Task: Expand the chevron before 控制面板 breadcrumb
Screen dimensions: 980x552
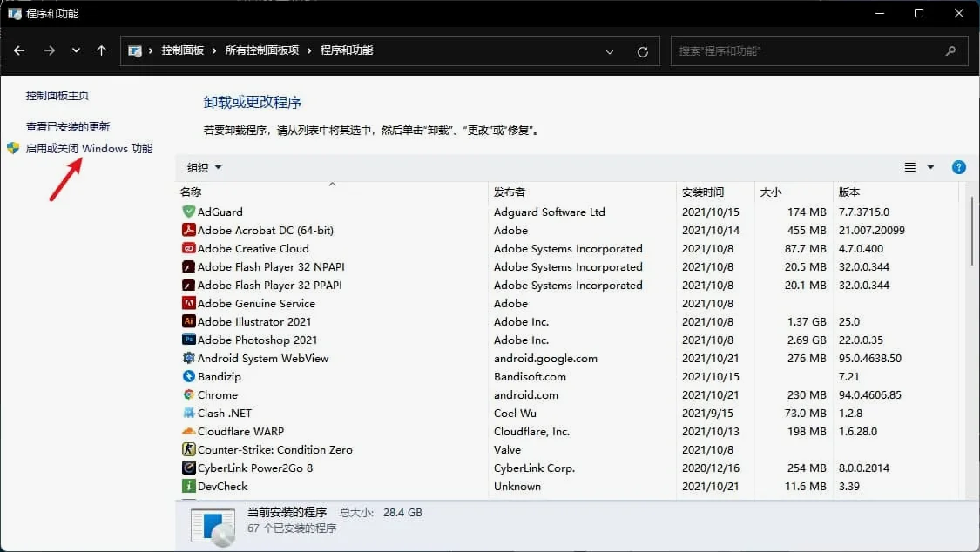Action: pyautogui.click(x=151, y=50)
